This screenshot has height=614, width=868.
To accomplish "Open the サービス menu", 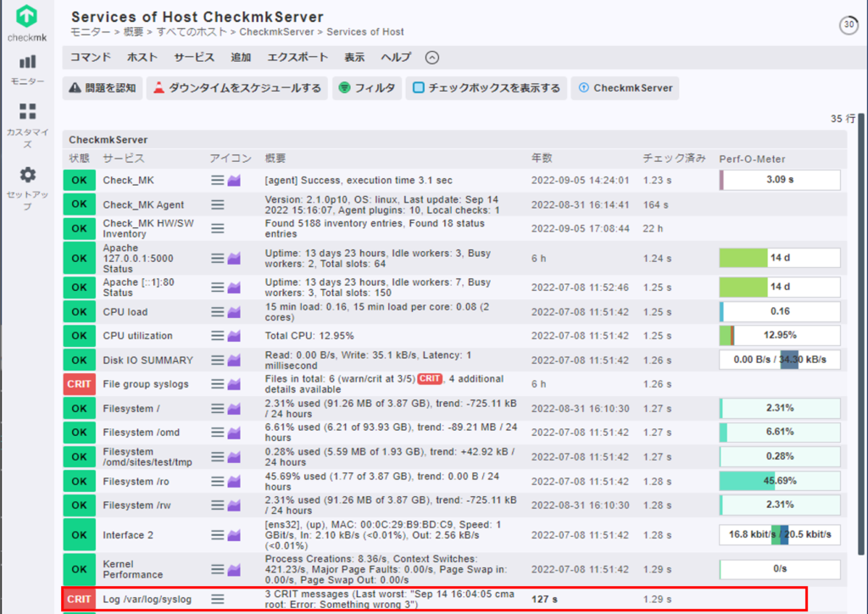I will [x=194, y=58].
